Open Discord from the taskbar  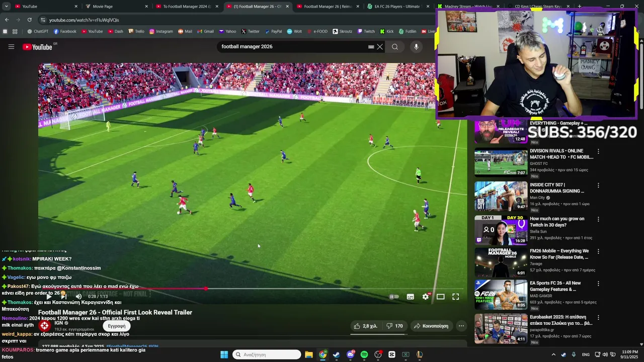pos(351,354)
